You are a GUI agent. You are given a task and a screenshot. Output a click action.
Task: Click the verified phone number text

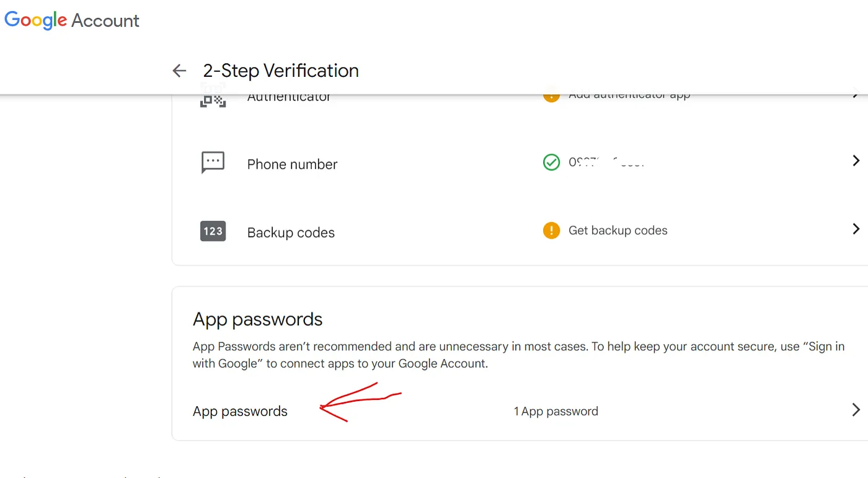(607, 162)
